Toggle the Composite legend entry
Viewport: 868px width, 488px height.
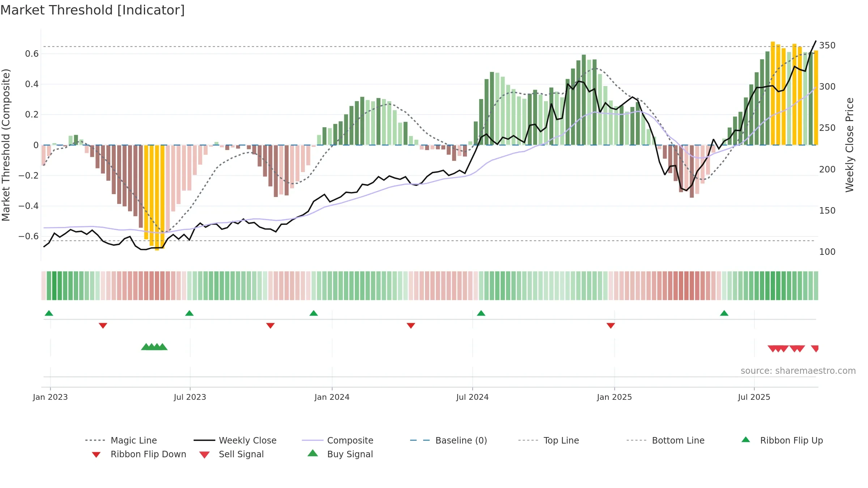point(338,440)
